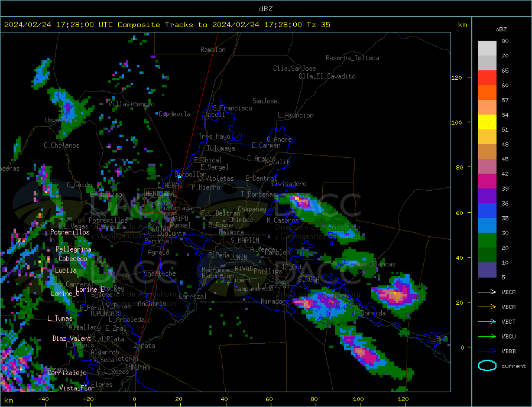Pick the bright orange 60-57 dBZ swatch
The width and height of the screenshot is (532, 407).
pos(487,93)
